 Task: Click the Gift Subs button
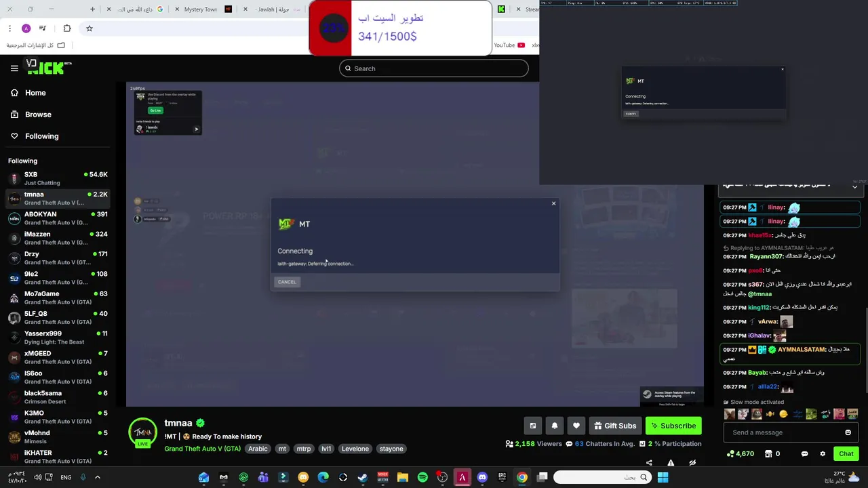[x=615, y=426]
